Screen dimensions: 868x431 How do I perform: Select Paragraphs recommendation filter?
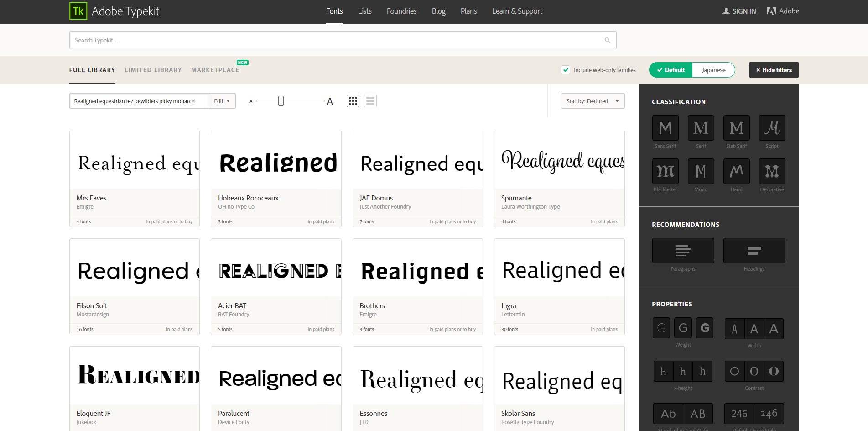[683, 251]
